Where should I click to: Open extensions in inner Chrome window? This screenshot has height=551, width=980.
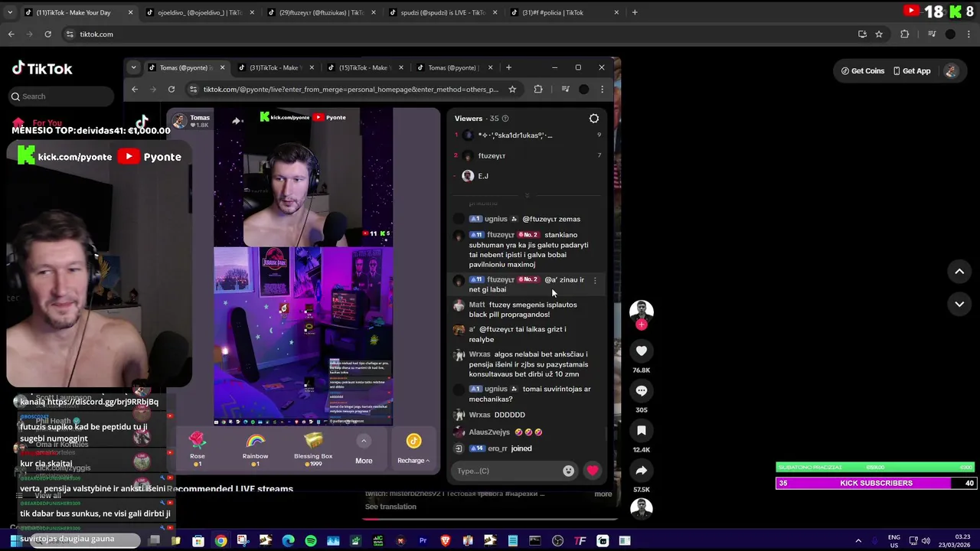(x=538, y=90)
